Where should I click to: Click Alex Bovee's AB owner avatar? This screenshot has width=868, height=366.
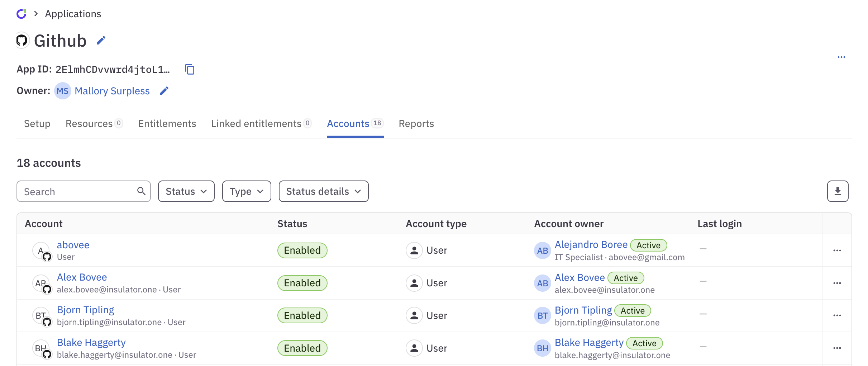point(542,283)
